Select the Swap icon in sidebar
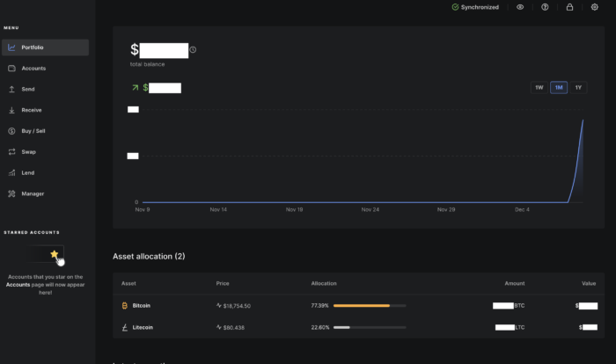 coord(11,152)
